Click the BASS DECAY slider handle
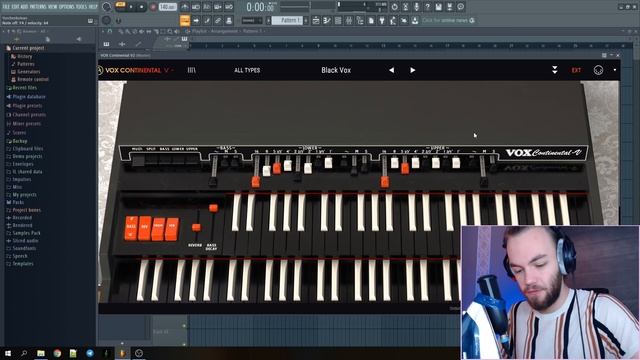640x360 pixels. [x=213, y=208]
